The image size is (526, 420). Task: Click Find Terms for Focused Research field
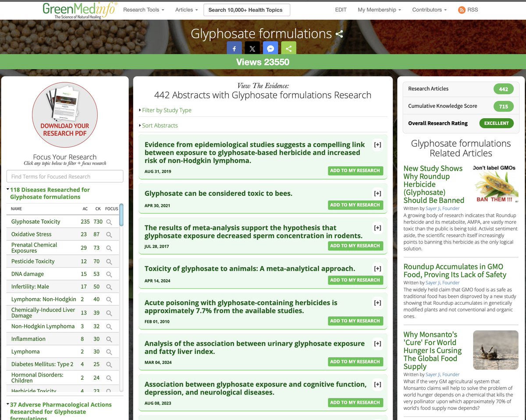(x=65, y=176)
